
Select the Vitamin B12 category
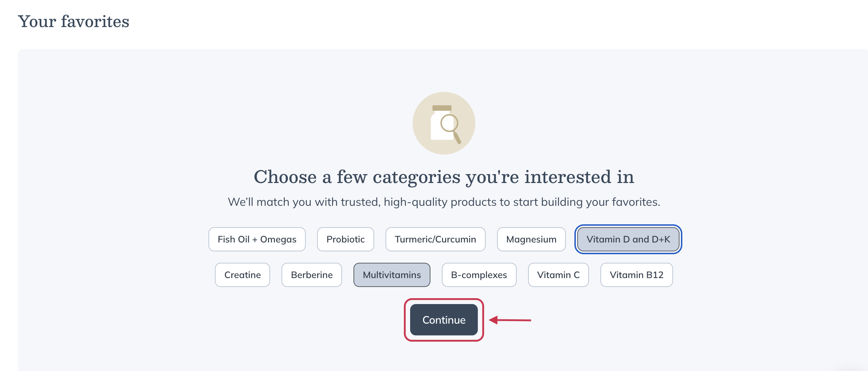click(x=636, y=275)
